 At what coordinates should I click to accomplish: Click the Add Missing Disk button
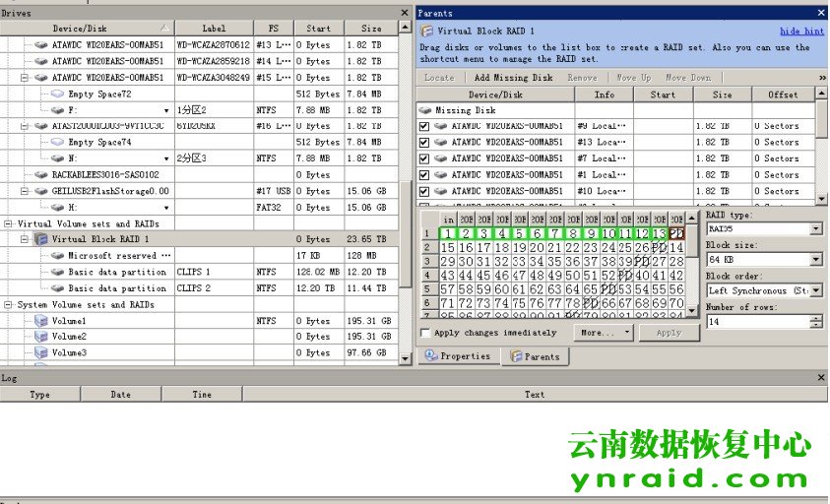click(513, 78)
